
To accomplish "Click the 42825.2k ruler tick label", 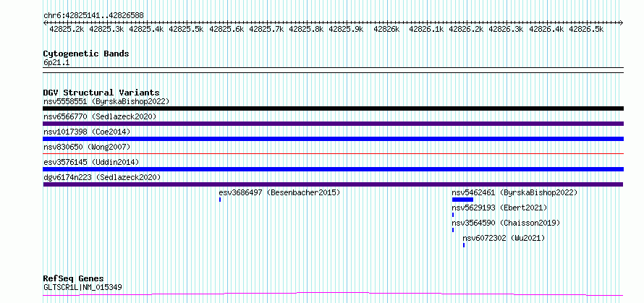I will (67, 30).
